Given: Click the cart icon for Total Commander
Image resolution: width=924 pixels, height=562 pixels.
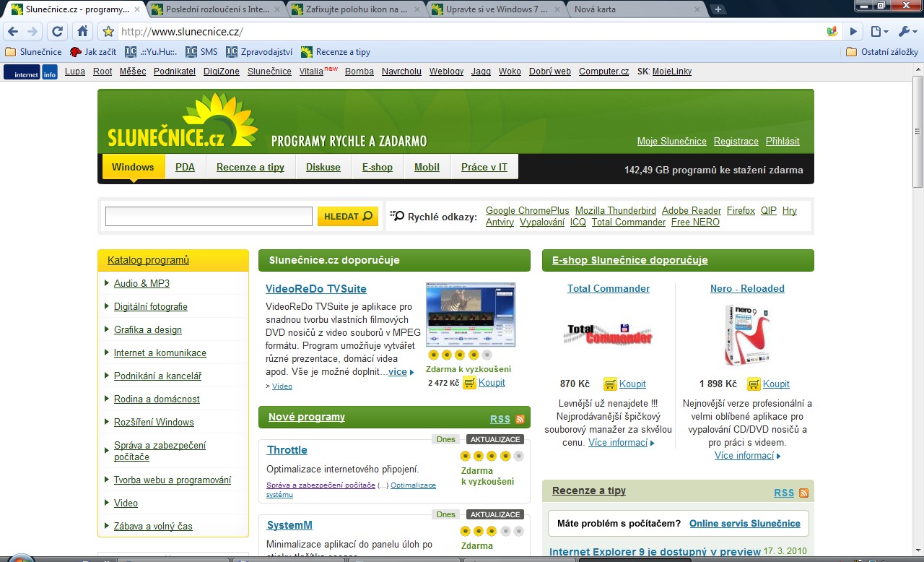Looking at the screenshot, I should [x=610, y=384].
